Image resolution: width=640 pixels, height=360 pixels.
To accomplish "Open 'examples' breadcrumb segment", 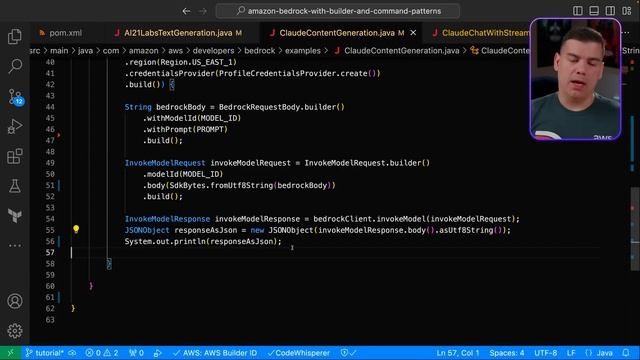I will pos(302,51).
